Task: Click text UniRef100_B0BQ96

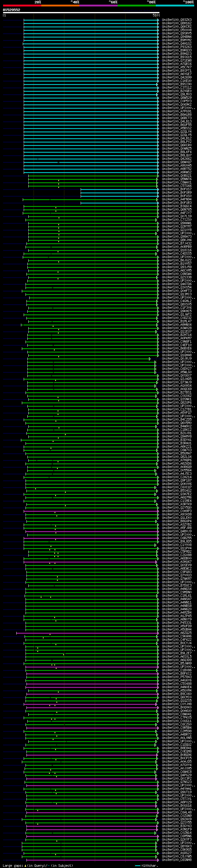Action: pos(177,755)
